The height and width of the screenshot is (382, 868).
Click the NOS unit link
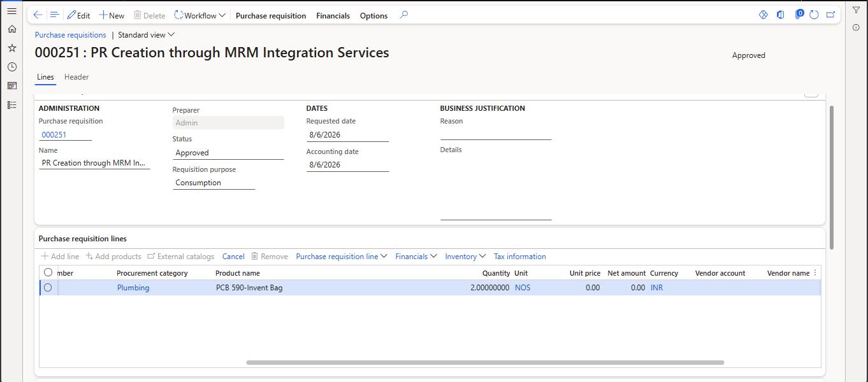click(x=523, y=288)
